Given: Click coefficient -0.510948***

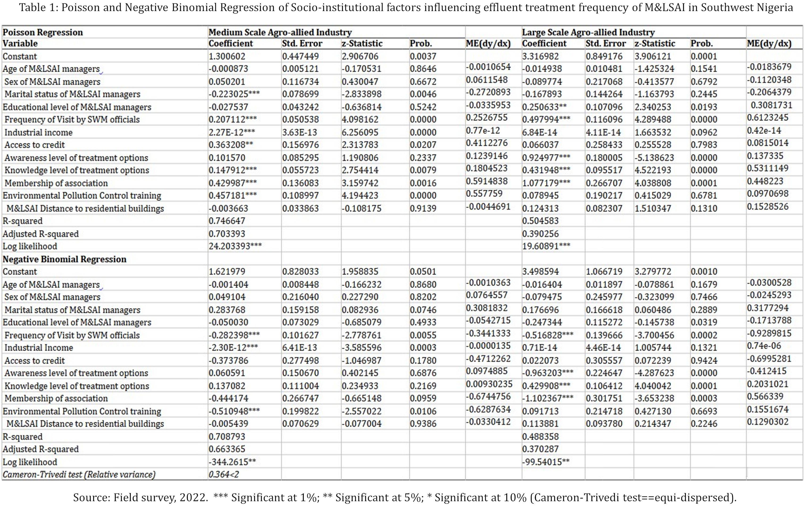Looking at the screenshot, I should 234,411.
